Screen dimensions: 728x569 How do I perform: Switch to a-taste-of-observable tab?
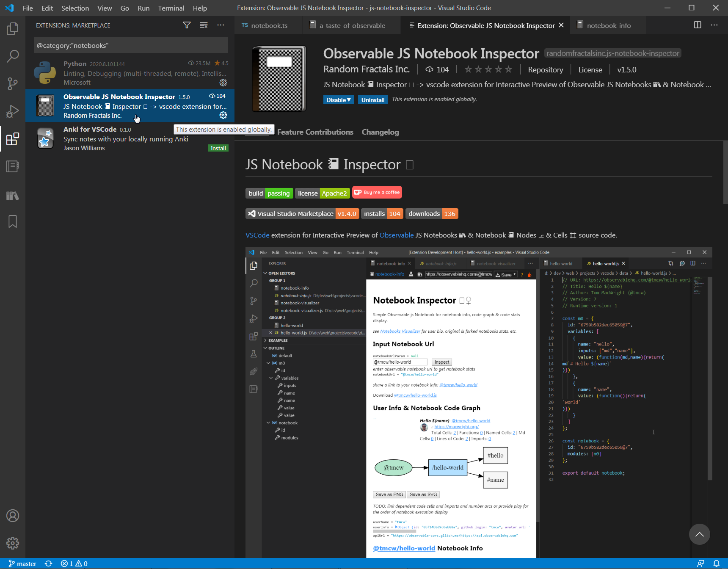click(x=351, y=25)
